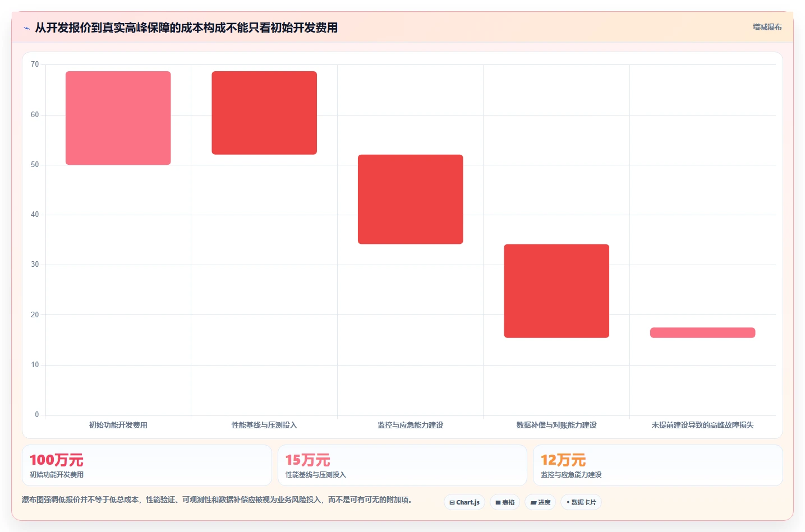Click x-axis label 监控与应急能力建设
The height and width of the screenshot is (532, 805).
click(x=411, y=425)
